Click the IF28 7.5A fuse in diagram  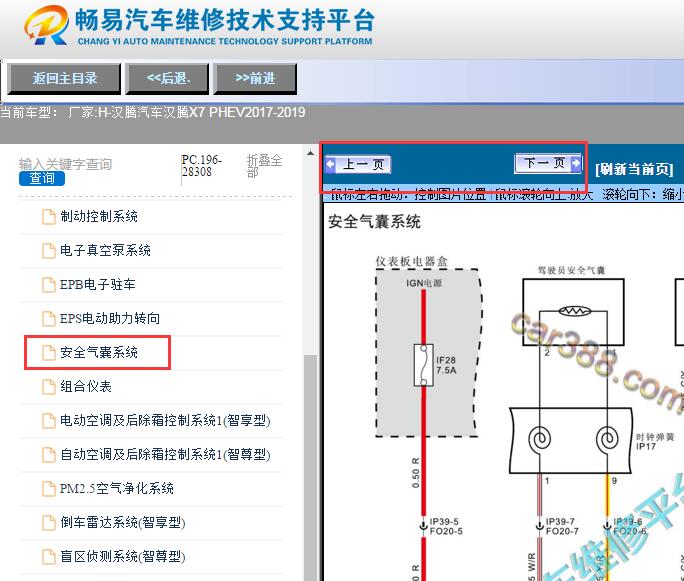coord(424,365)
